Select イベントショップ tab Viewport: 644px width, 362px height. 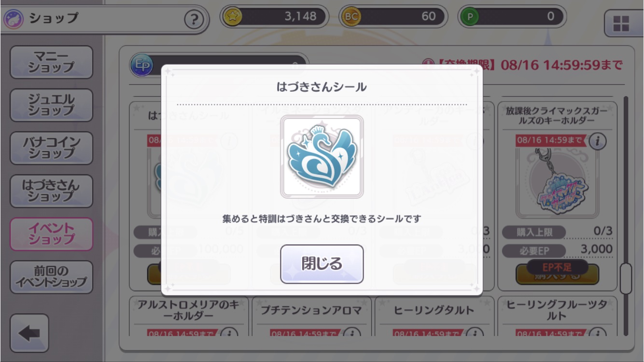point(51,234)
